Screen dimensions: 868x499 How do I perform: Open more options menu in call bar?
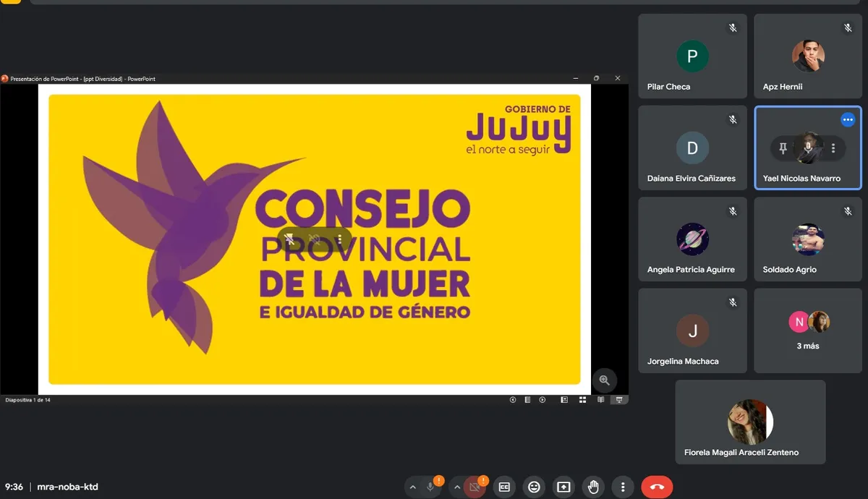click(x=623, y=487)
